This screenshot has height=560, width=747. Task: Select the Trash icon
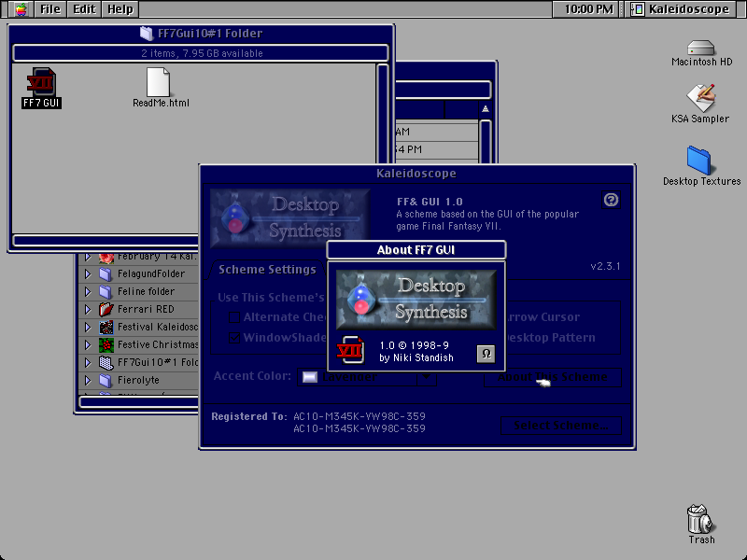699,519
